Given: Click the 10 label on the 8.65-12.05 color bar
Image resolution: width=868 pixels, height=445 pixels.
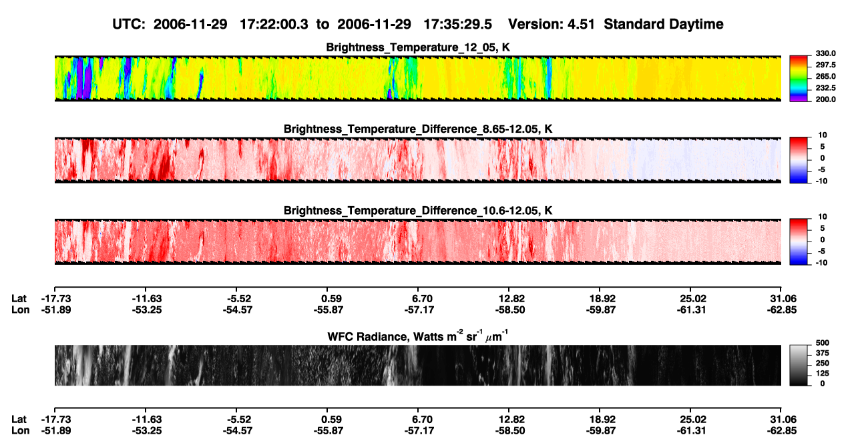Looking at the screenshot, I should click(823, 135).
